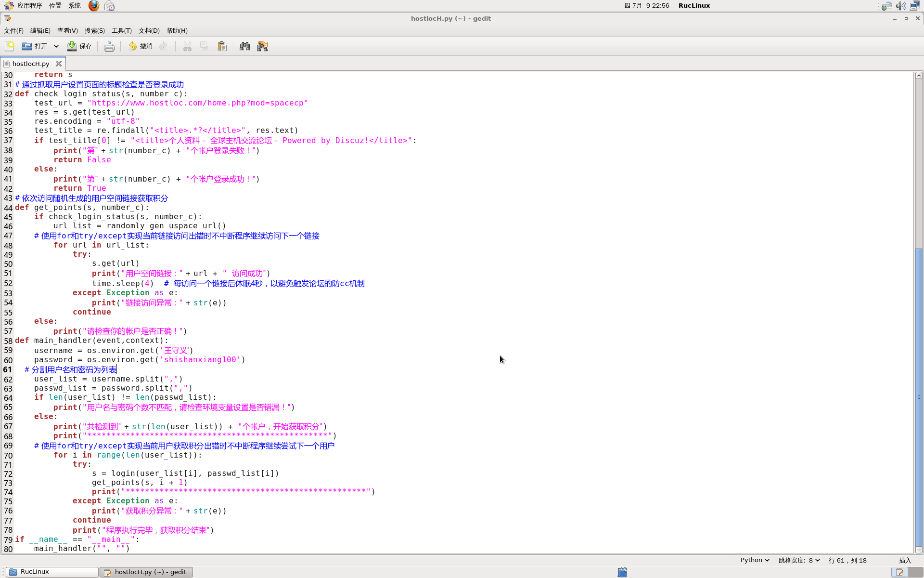Click 行 61，列 18 status text
This screenshot has width=924, height=578.
pos(847,560)
